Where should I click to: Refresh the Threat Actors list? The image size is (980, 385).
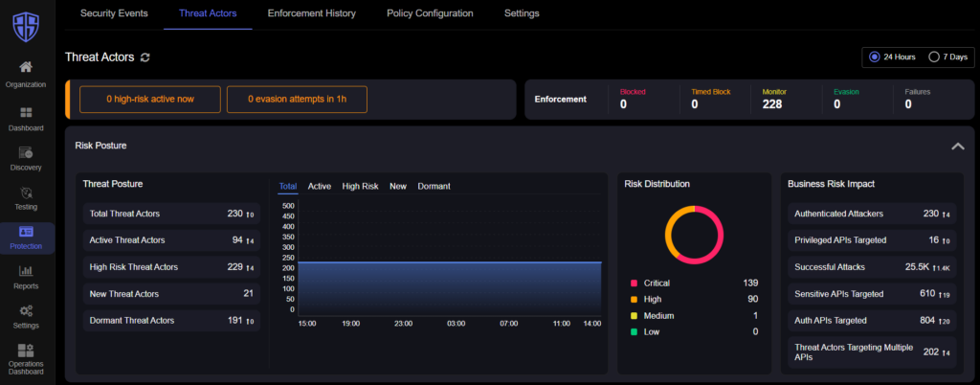tap(145, 57)
